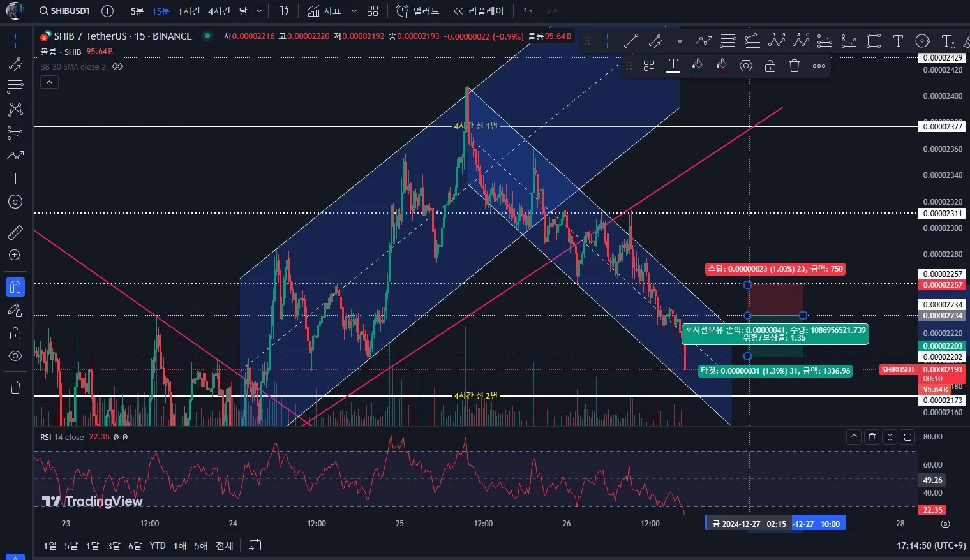Screen dimensions: 970x560
Task: Select the Elliott impulse wave 1-5 tool
Action: (777, 41)
